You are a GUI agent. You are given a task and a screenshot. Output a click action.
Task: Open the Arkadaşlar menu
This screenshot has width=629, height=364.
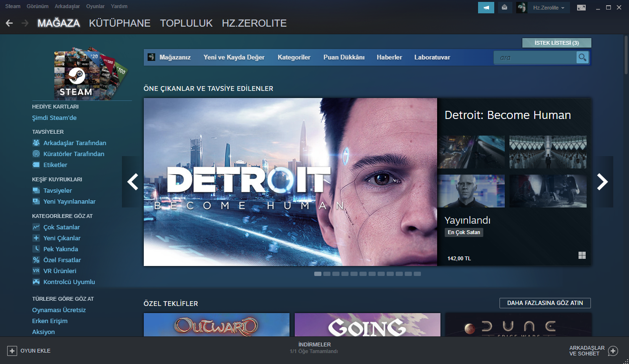pos(68,7)
